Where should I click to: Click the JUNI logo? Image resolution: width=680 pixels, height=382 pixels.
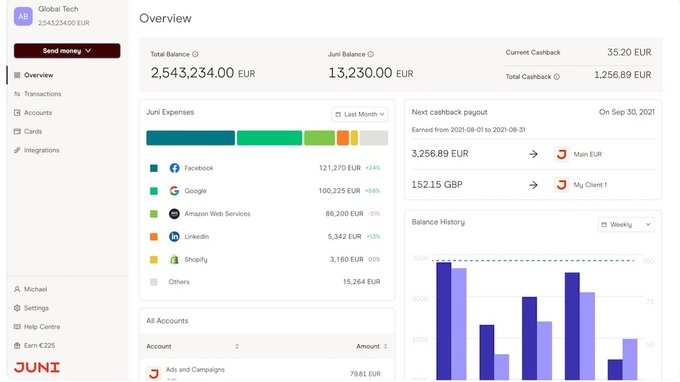(37, 367)
